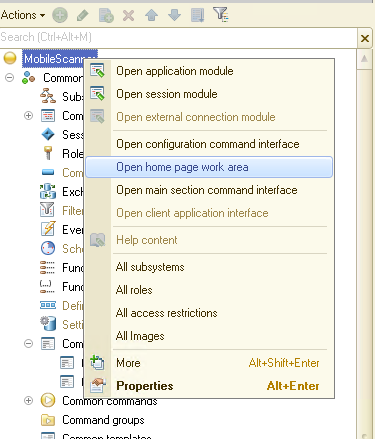Choose Open main section command interface

click(x=209, y=190)
